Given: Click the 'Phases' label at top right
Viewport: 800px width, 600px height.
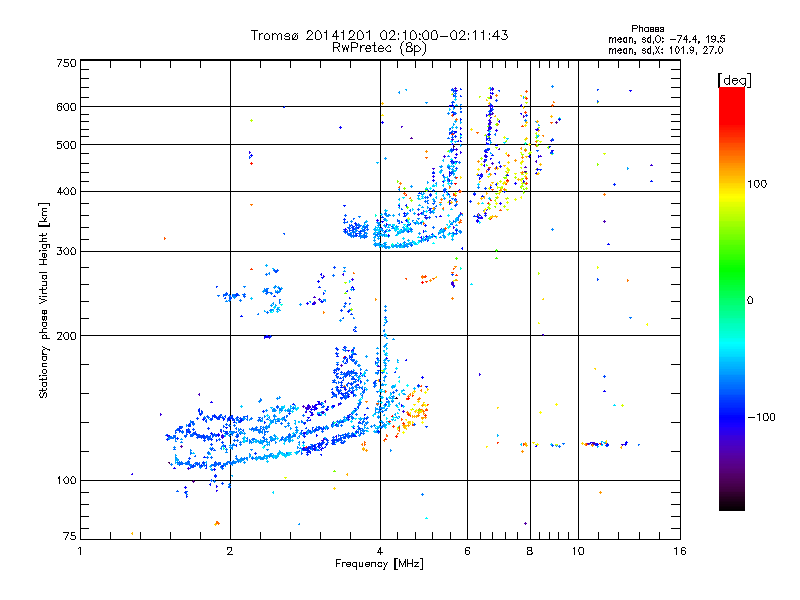Looking at the screenshot, I should coord(647,29).
